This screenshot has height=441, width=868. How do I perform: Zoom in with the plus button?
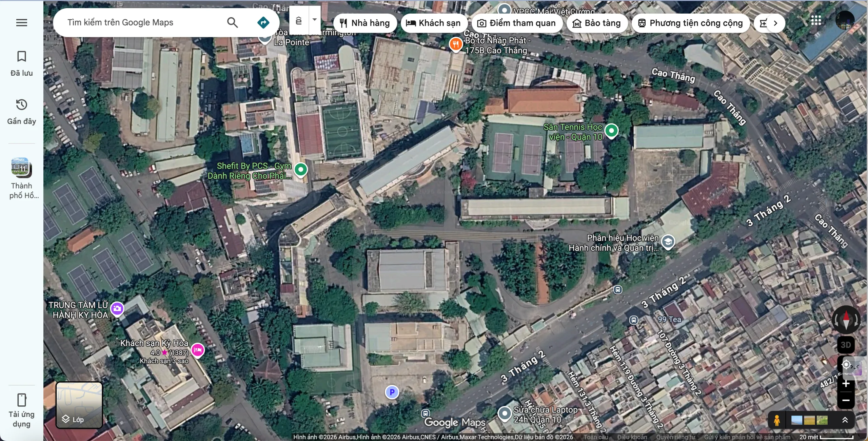(x=846, y=383)
